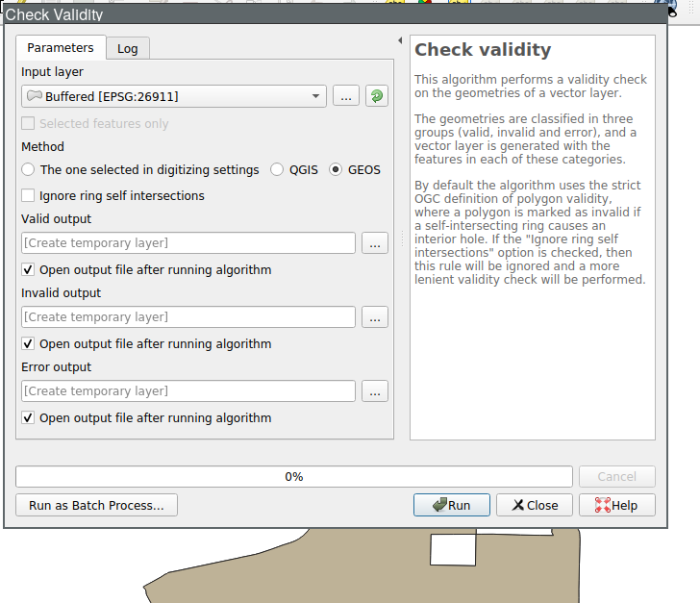Choose the digitizing settings method option

(29, 170)
